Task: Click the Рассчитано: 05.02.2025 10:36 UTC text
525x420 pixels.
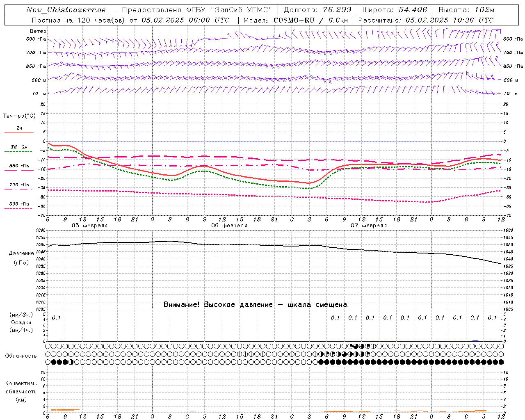Action: (x=426, y=20)
